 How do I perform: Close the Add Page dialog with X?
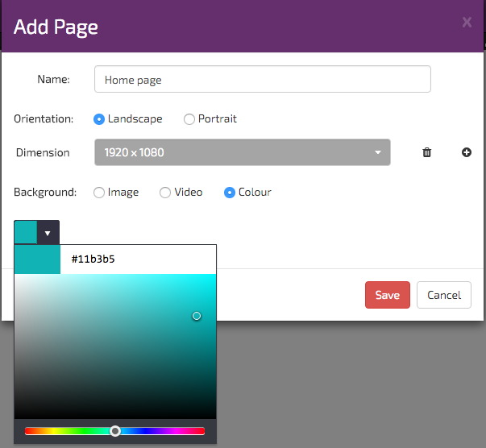(x=467, y=23)
